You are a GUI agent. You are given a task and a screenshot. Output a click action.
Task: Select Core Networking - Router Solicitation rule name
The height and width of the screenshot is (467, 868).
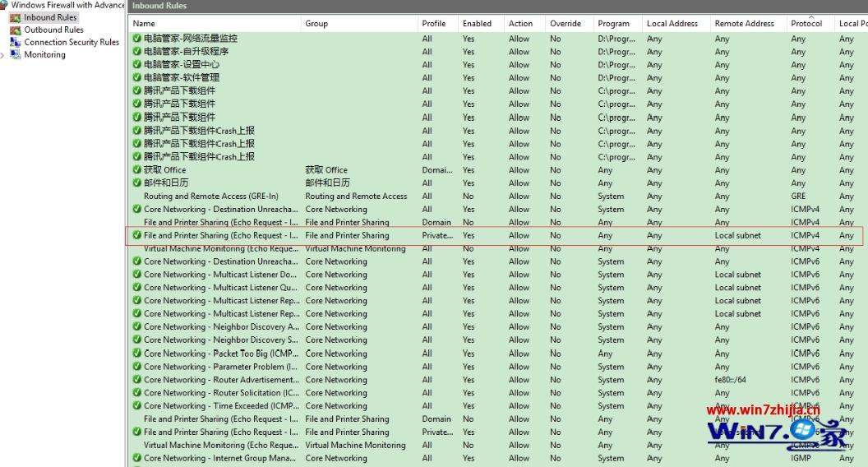[x=221, y=392]
